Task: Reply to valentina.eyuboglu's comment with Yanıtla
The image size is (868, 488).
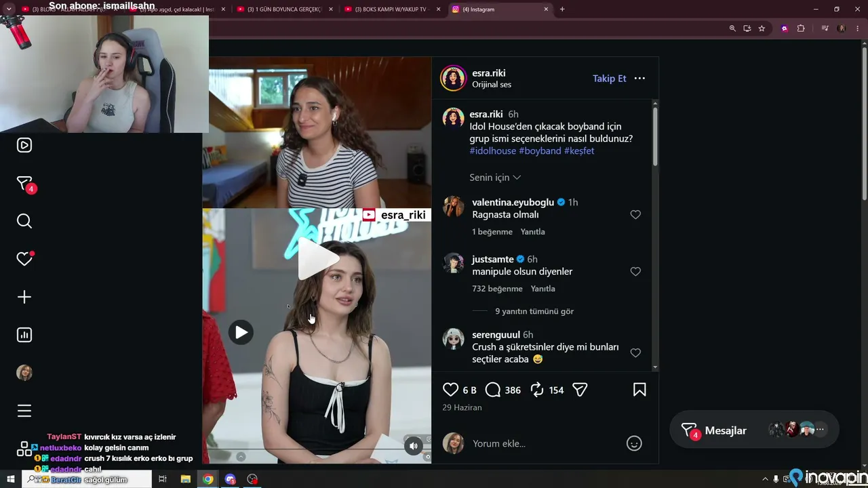Action: coord(533,232)
